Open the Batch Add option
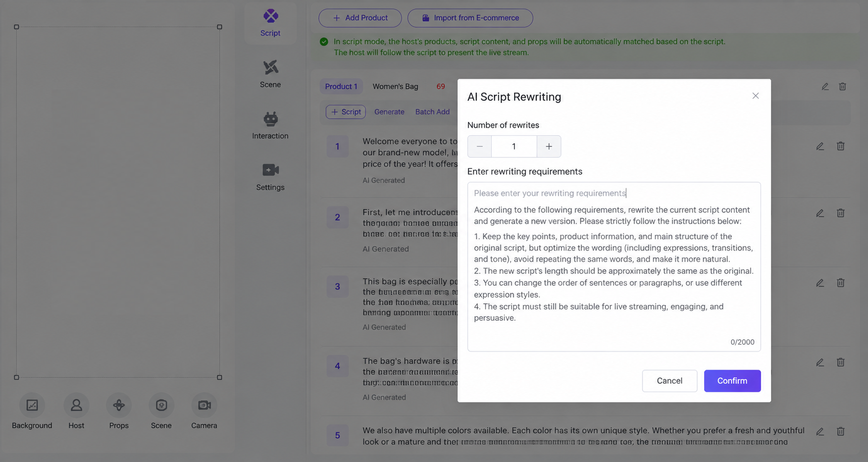Screen dimensions: 868x462 click(432, 112)
